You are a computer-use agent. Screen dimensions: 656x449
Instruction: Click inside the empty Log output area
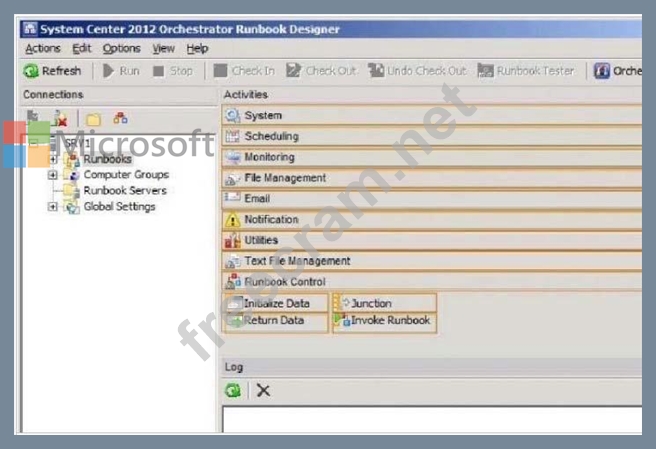pyautogui.click(x=432, y=419)
